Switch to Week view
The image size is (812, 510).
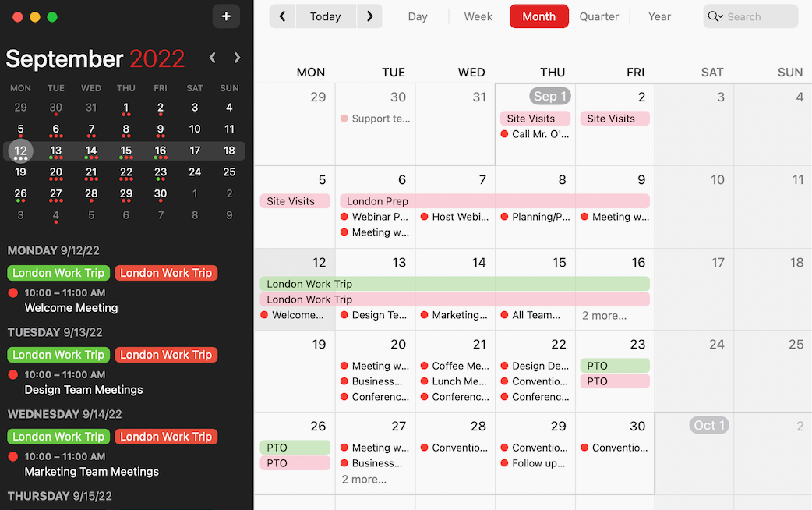pos(478,16)
